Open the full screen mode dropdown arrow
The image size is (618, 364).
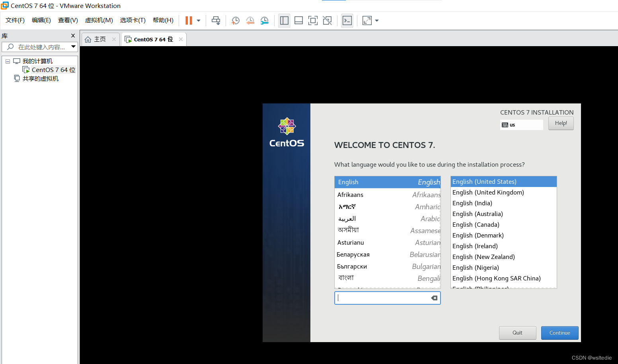click(x=376, y=20)
